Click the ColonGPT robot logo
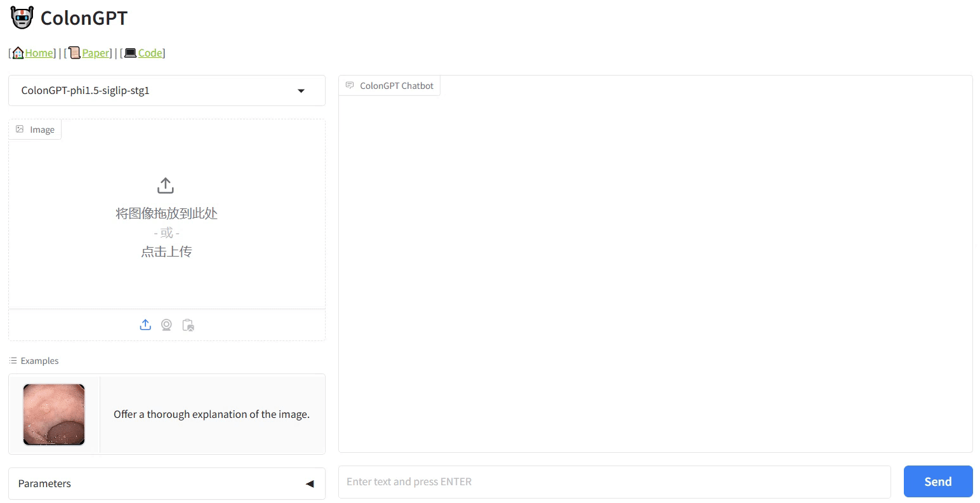980x503 pixels. point(22,18)
